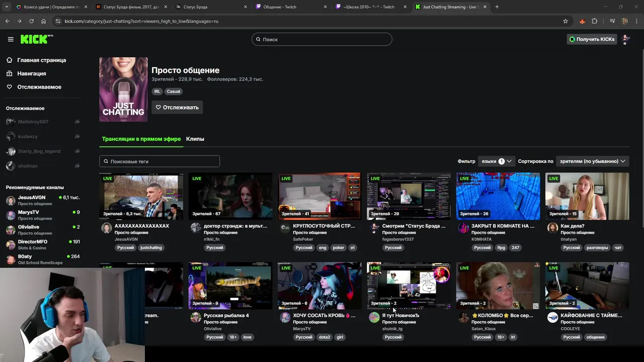Switch to Общение - Twitch browser tab
The image size is (644, 362).
(x=290, y=7)
